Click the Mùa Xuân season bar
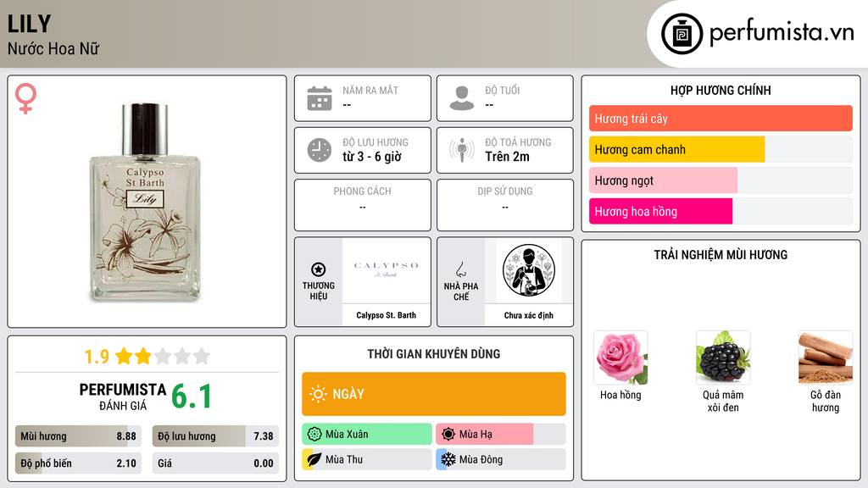This screenshot has height=488, width=868. [367, 435]
